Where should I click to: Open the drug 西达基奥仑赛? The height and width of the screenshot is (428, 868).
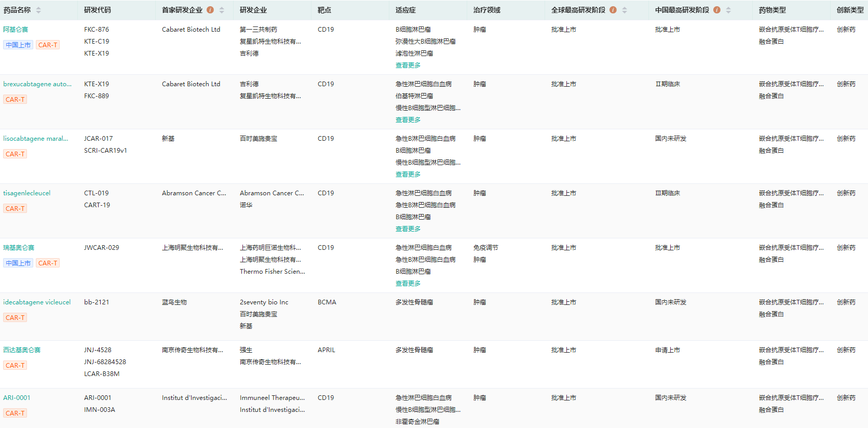click(x=22, y=350)
